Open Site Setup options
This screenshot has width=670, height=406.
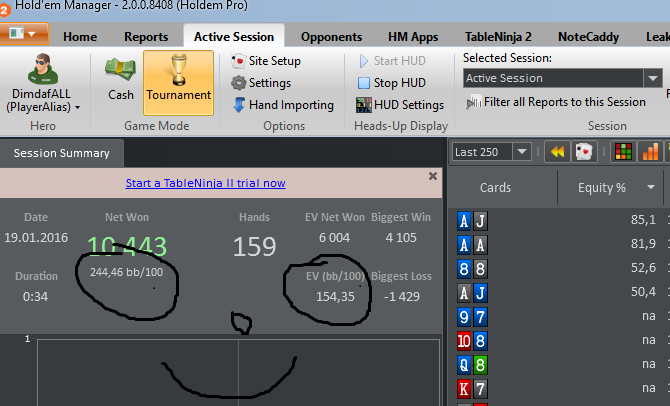tap(266, 61)
